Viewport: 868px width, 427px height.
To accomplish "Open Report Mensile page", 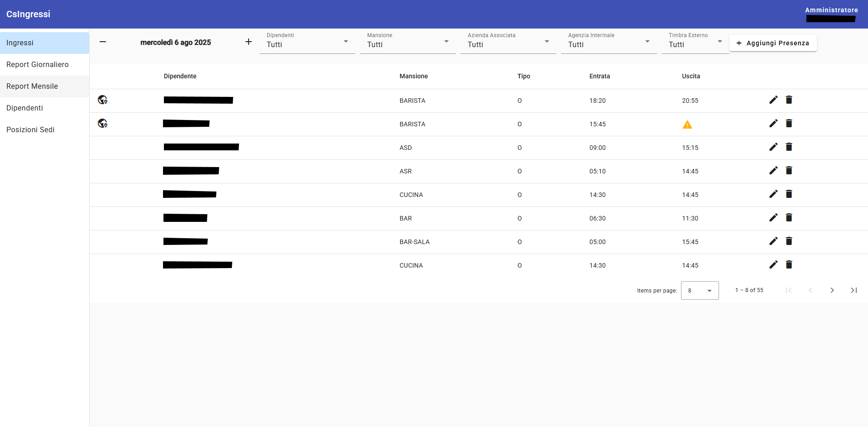I will 44,86.
